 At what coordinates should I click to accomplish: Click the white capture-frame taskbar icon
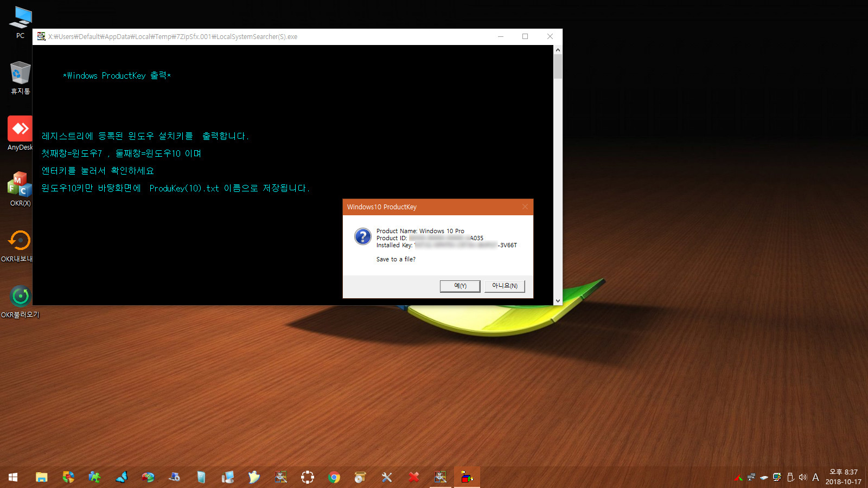(x=308, y=477)
